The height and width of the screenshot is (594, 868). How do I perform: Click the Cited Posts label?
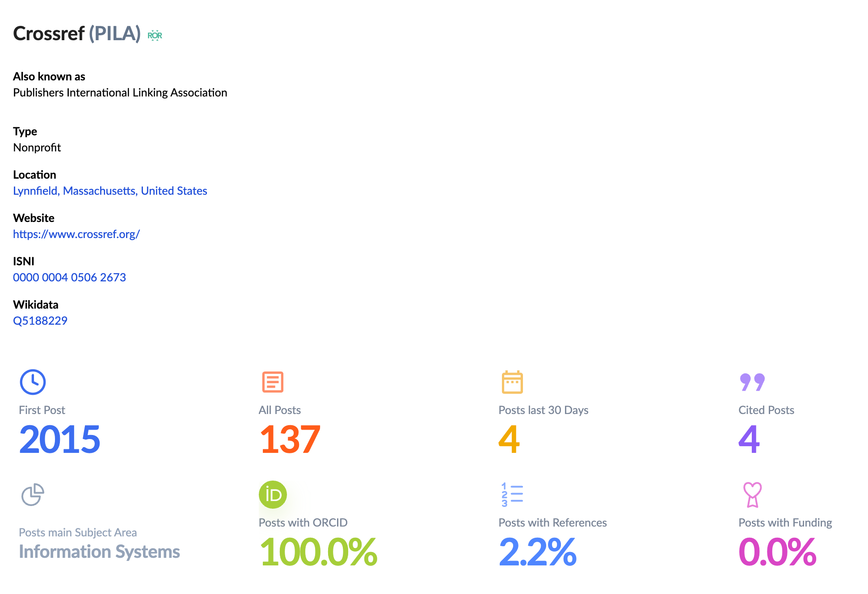[766, 410]
